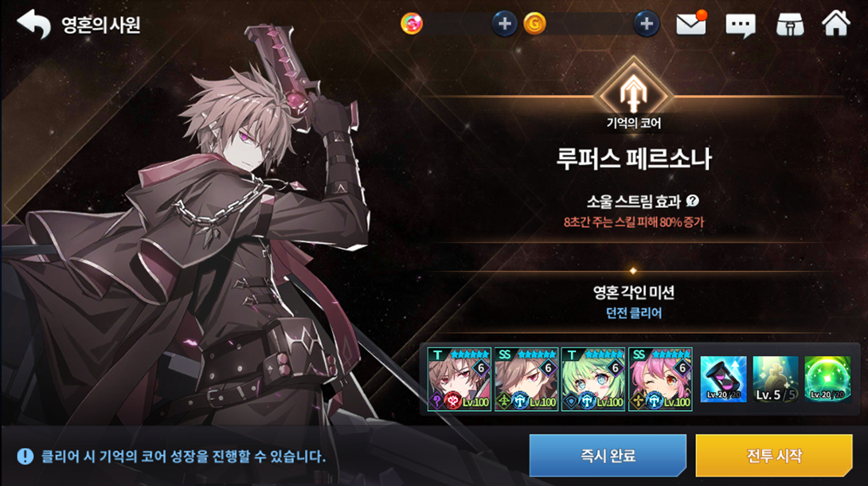
Task: Click the 즉시 완료 button
Action: [608, 456]
